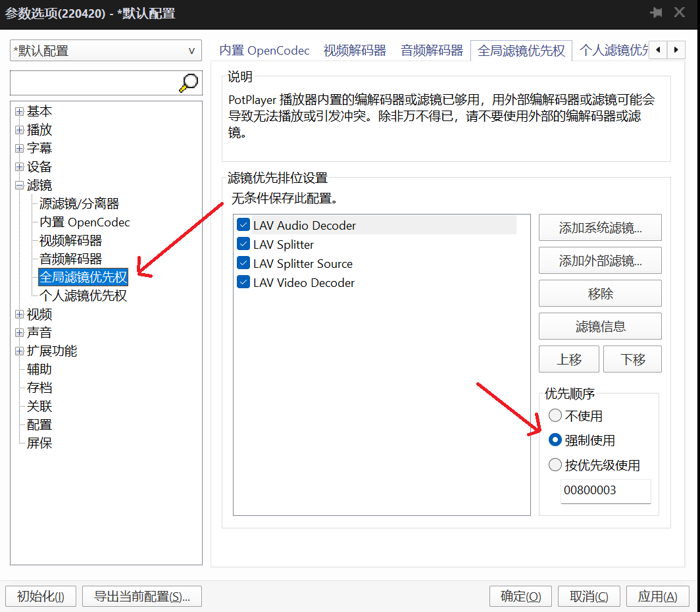Select 个人滤镜优先权 in tree
The width and height of the screenshot is (700, 612).
tap(83, 295)
